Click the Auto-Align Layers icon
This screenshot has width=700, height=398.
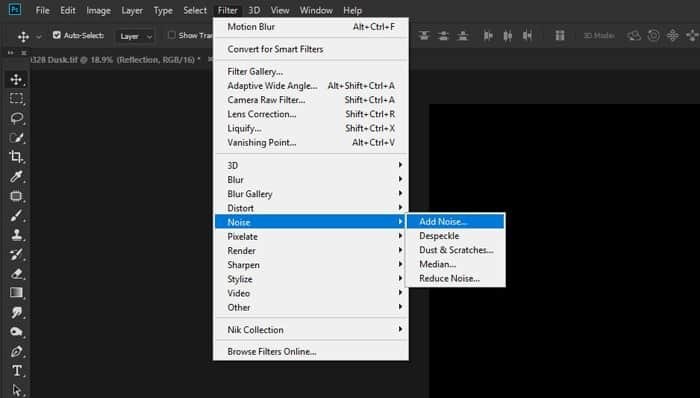click(559, 36)
